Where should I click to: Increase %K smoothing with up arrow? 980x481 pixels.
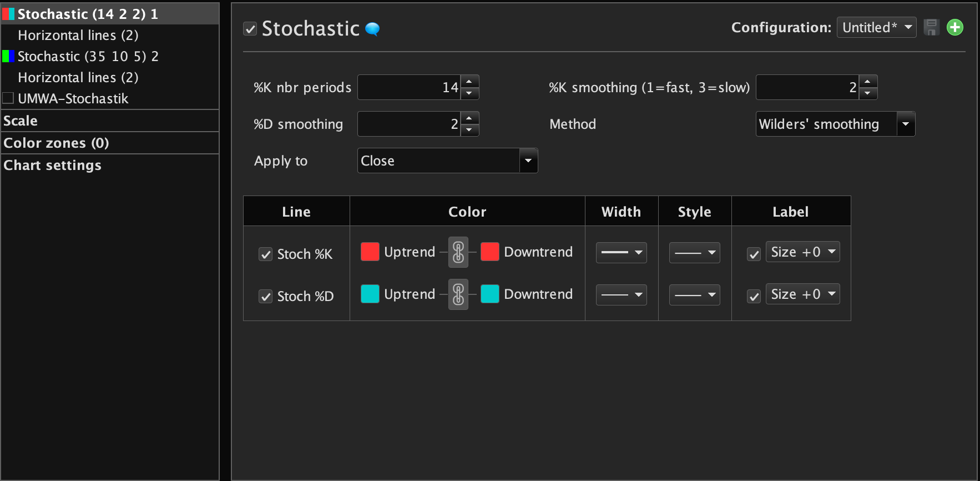868,82
